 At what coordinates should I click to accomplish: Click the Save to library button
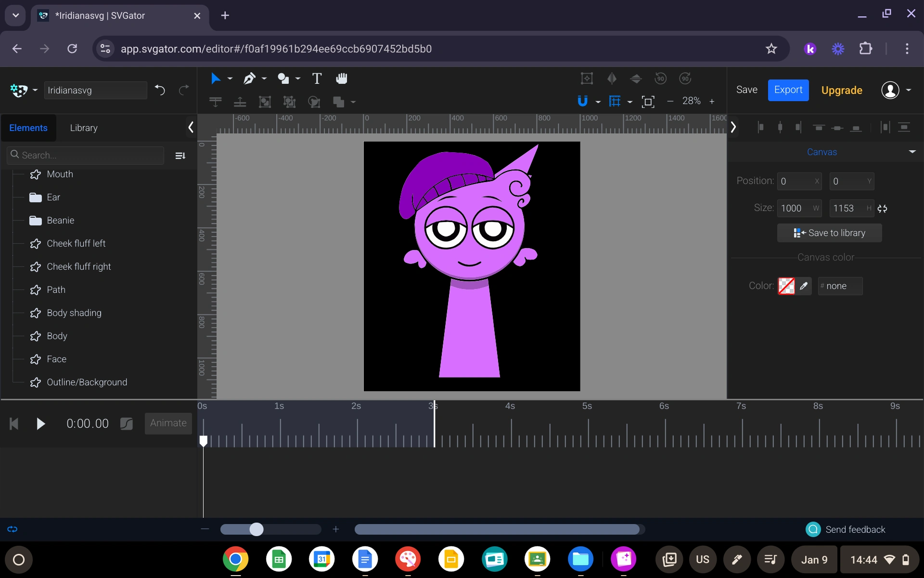coord(829,233)
